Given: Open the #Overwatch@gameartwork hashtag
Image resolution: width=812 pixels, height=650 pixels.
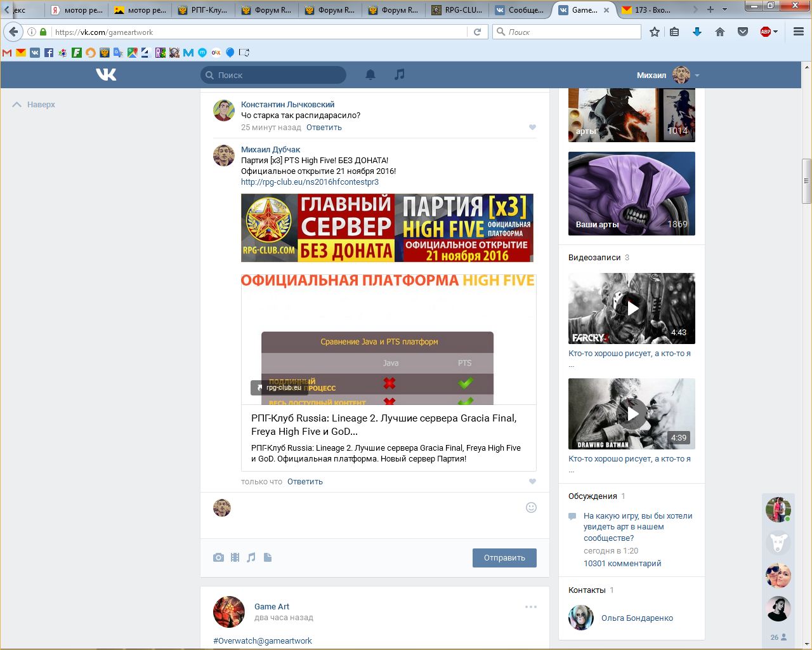Looking at the screenshot, I should 263,641.
